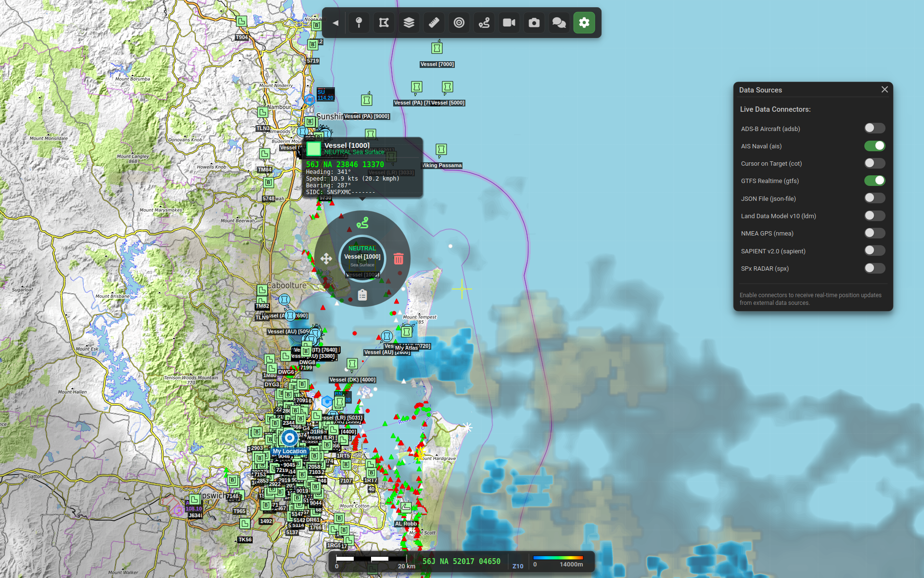Turn off GTFS Realtime connector
The width and height of the screenshot is (924, 578).
tap(874, 181)
